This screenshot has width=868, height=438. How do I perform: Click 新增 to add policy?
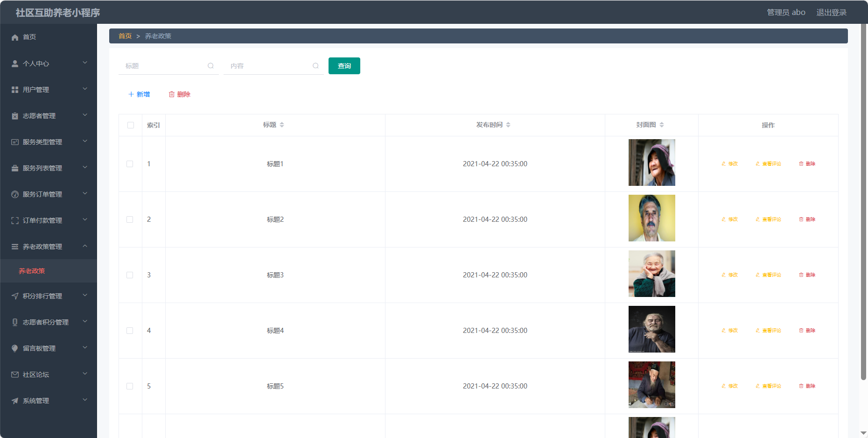click(x=139, y=94)
